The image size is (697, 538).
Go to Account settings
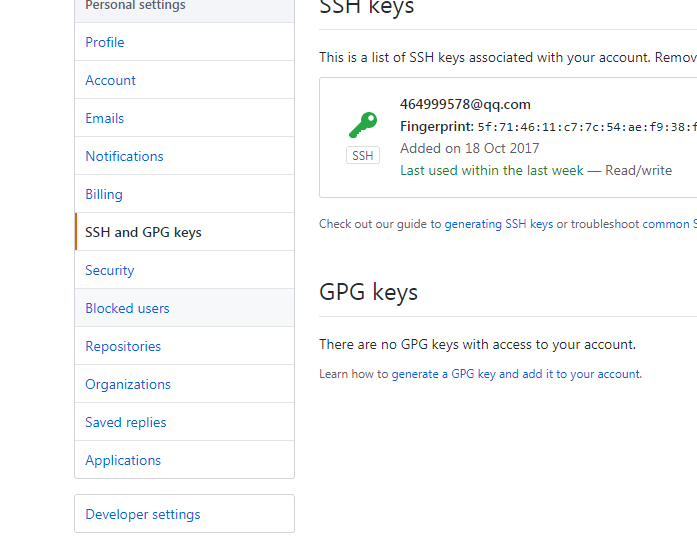click(x=110, y=80)
